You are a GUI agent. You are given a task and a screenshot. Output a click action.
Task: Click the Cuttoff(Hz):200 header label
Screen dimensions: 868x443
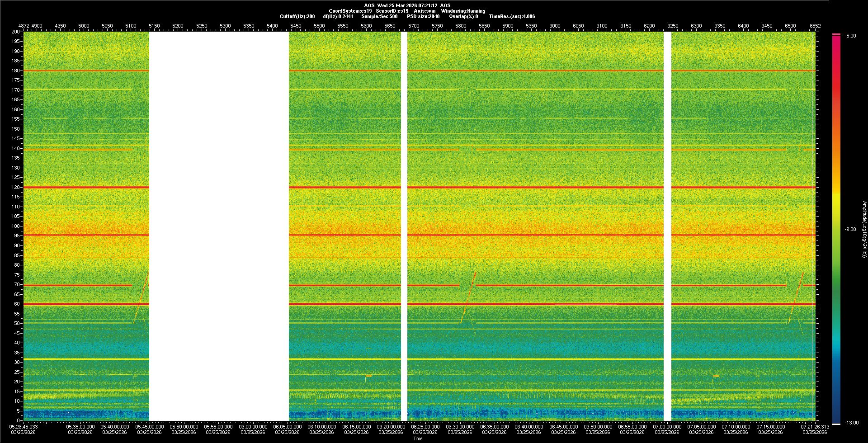[297, 16]
